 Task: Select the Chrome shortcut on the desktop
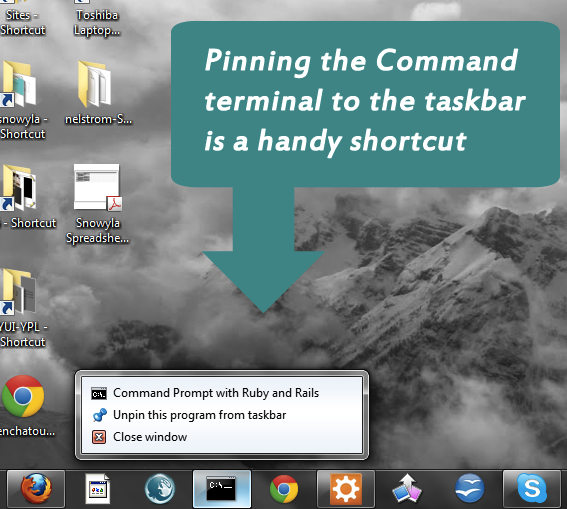(x=23, y=405)
